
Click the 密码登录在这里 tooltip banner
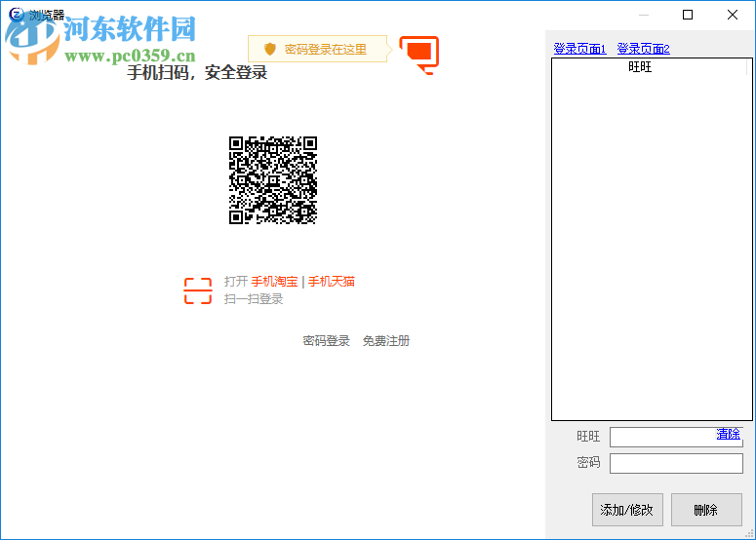(320, 49)
